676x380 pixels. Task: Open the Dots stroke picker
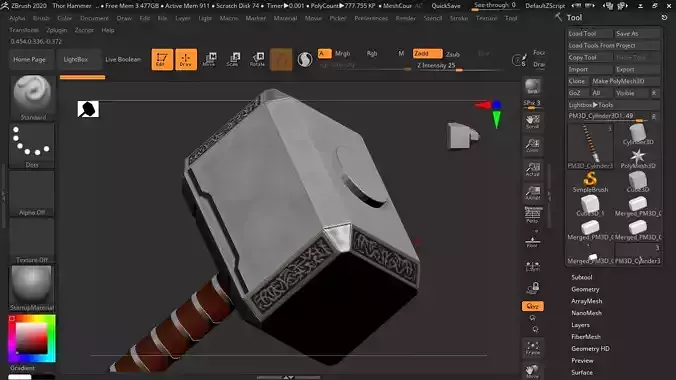pos(32,145)
